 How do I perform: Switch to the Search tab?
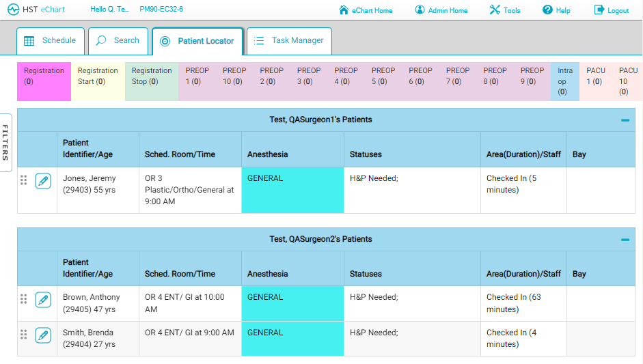tap(118, 41)
